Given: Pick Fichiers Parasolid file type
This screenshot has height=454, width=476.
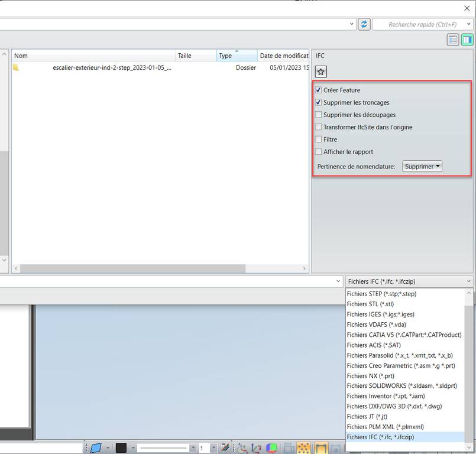Looking at the screenshot, I should [x=405, y=355].
